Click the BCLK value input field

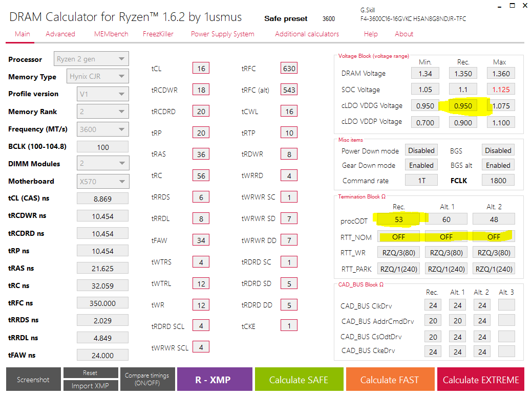(x=102, y=147)
